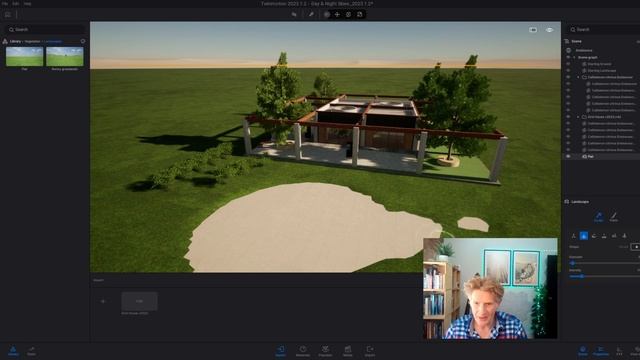Click Landscapes in the breadcrumb path
Viewport: 640px width, 360px height.
(53, 41)
